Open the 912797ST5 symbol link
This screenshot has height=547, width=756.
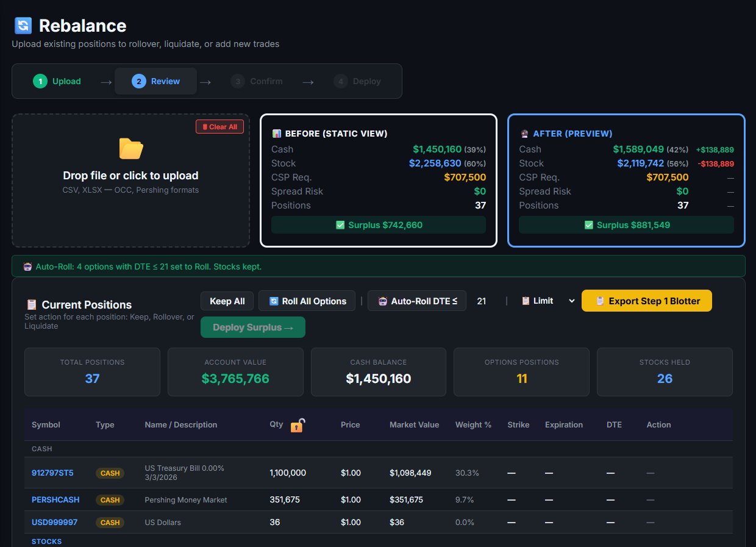pyautogui.click(x=52, y=473)
